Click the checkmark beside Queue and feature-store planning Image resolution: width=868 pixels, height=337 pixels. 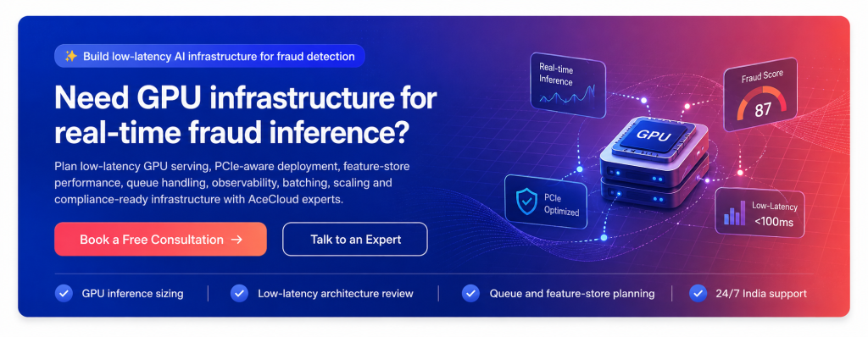point(470,293)
